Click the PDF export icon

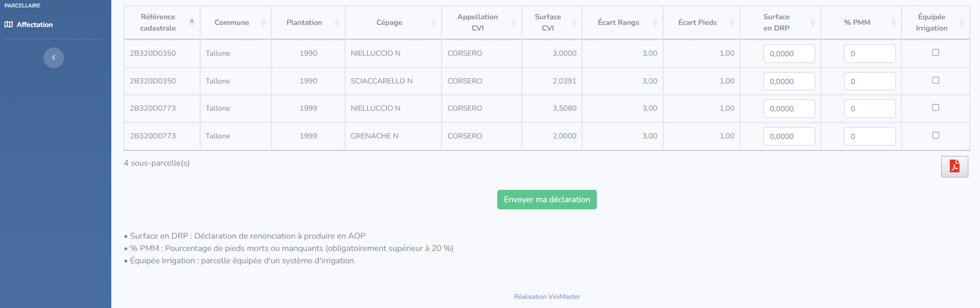(x=954, y=166)
